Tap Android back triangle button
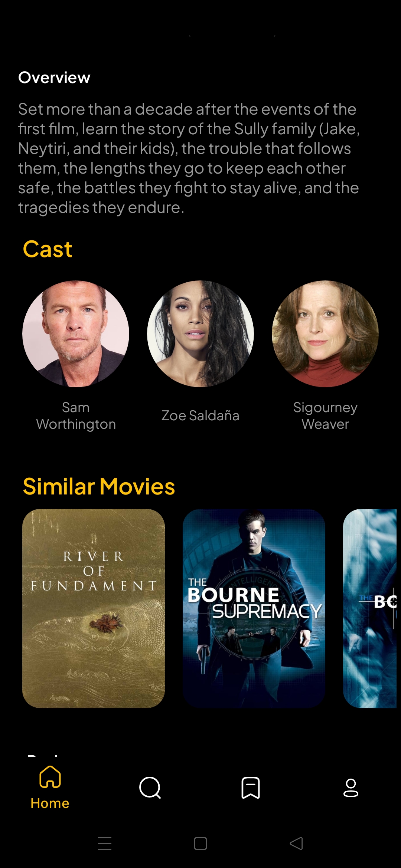 [296, 843]
